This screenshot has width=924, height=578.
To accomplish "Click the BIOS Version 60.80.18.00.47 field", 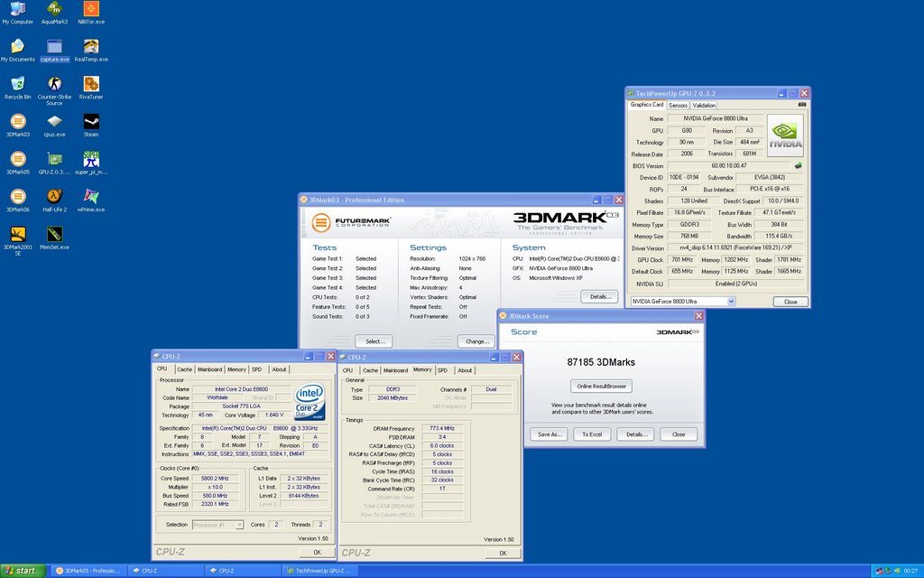I will point(729,166).
